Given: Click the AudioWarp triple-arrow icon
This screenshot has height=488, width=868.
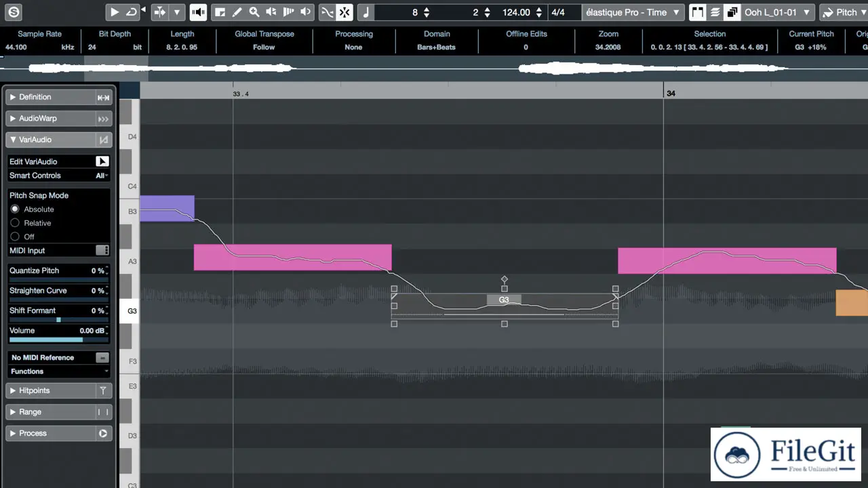Looking at the screenshot, I should click(x=103, y=119).
